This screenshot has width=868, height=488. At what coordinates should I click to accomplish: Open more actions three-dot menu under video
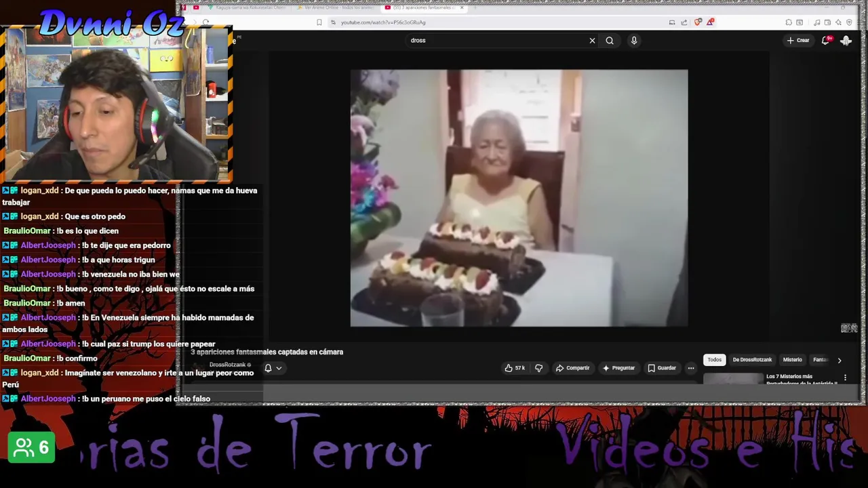pyautogui.click(x=691, y=368)
